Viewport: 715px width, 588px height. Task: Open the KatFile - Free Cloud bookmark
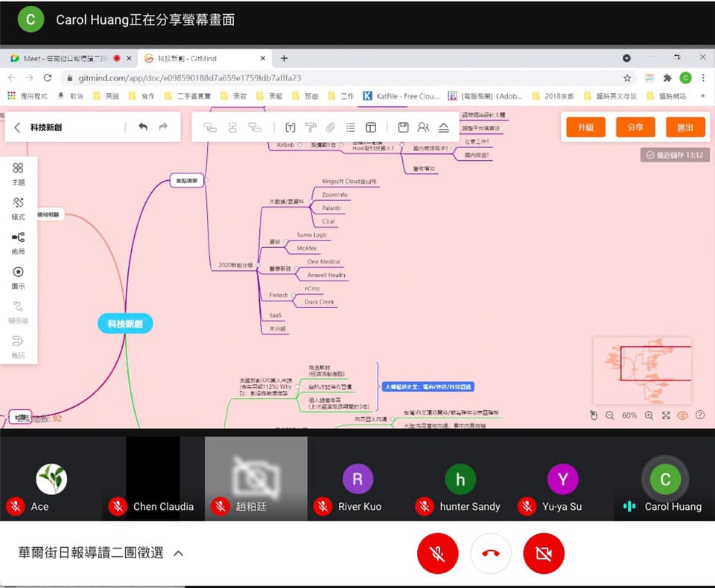click(401, 96)
